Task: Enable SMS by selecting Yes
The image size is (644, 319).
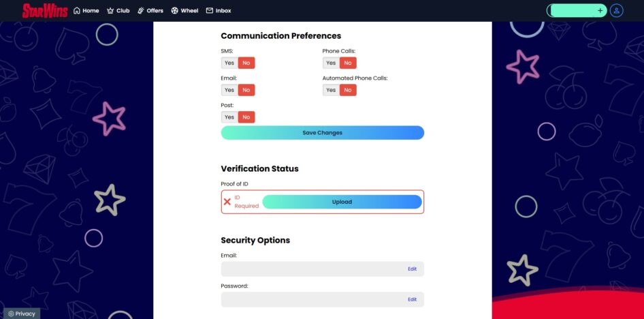Action: [x=229, y=63]
